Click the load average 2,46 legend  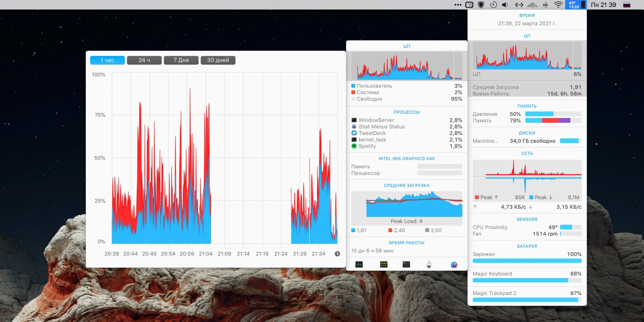click(x=397, y=230)
